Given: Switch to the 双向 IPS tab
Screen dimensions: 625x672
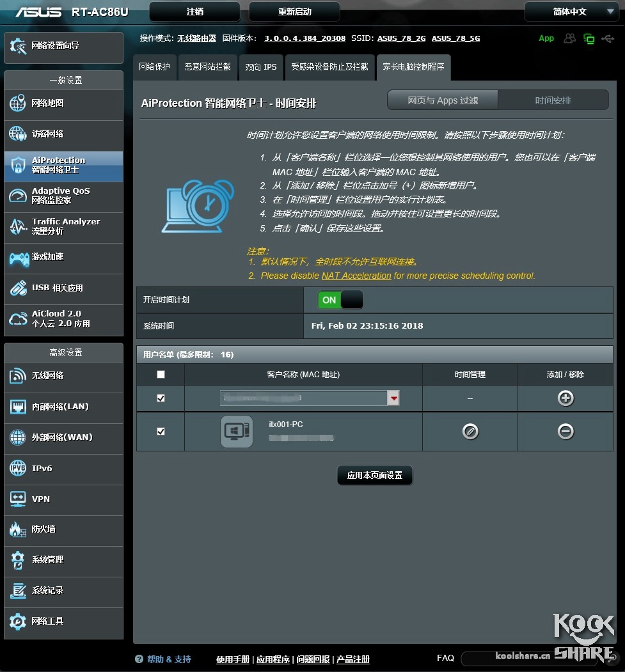Looking at the screenshot, I should point(260,67).
